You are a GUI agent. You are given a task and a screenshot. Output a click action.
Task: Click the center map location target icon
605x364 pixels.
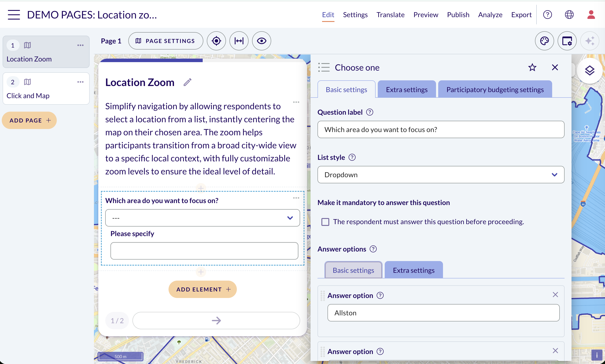pos(216,41)
